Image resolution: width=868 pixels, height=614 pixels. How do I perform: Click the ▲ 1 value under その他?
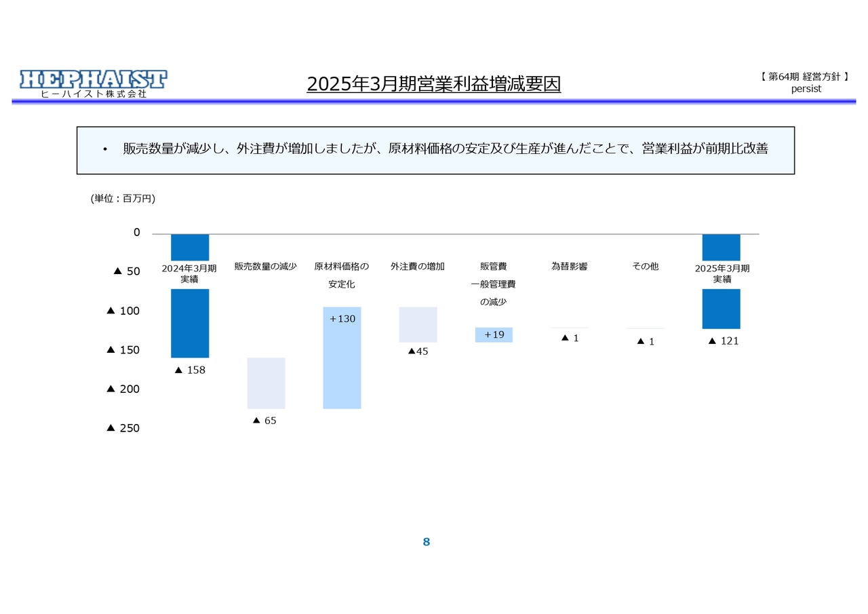click(646, 342)
